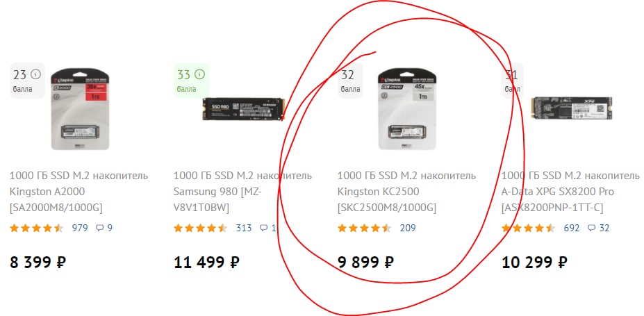
Task: Click info icon next to 33 балла
Action: click(199, 74)
